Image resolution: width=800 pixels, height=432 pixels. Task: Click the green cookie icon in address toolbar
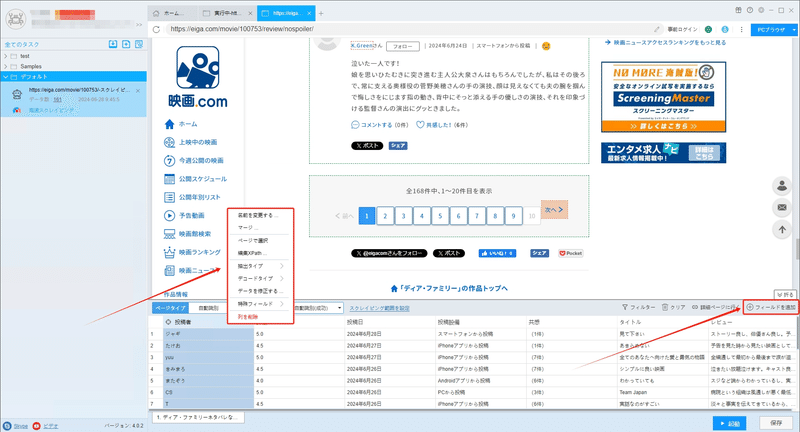708,29
